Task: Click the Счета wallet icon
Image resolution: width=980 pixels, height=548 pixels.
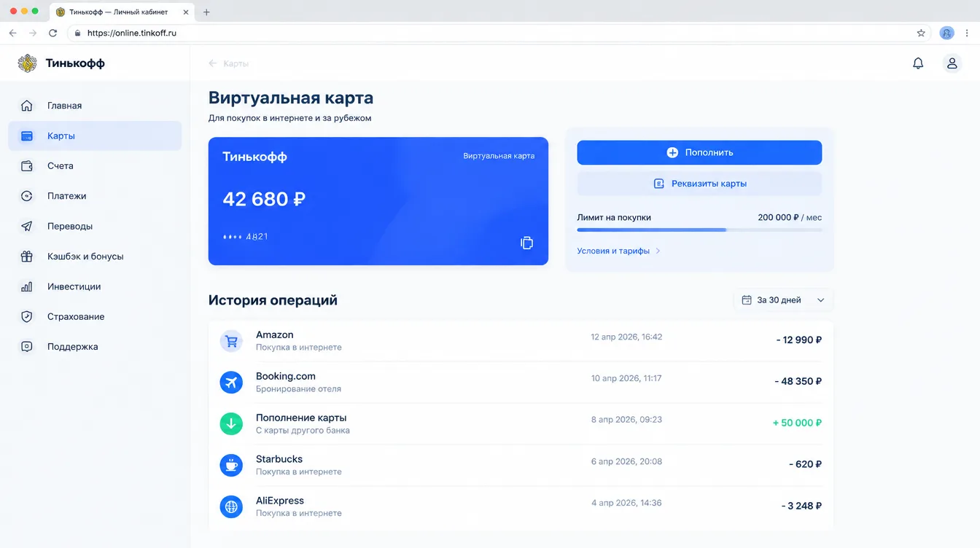Action: 27,166
